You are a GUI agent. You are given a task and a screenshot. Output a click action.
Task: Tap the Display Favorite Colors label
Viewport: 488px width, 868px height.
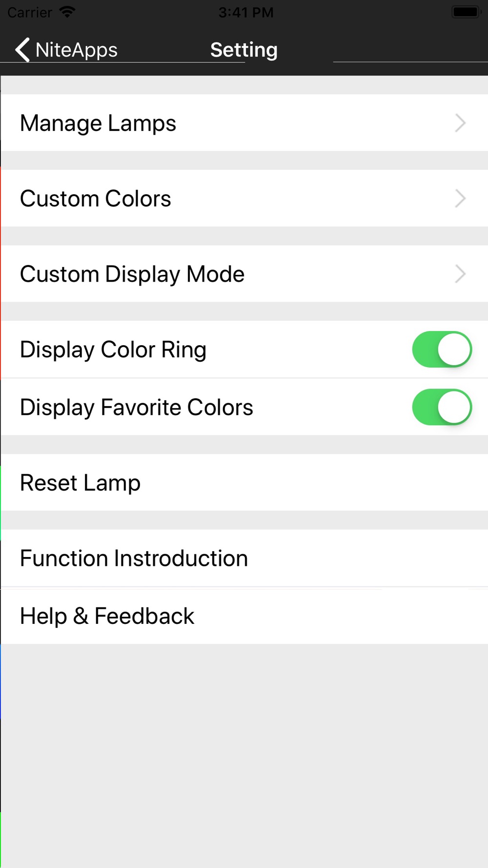[x=137, y=407]
